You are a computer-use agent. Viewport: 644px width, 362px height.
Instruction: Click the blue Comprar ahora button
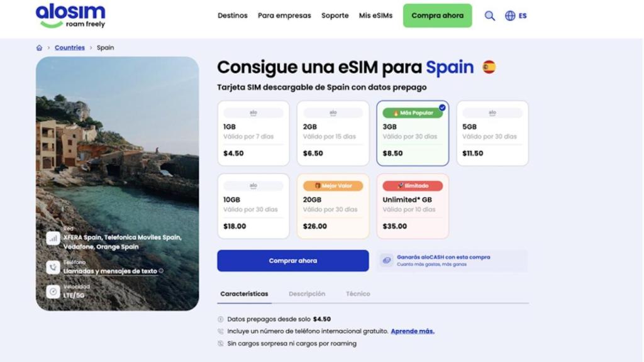(x=293, y=261)
